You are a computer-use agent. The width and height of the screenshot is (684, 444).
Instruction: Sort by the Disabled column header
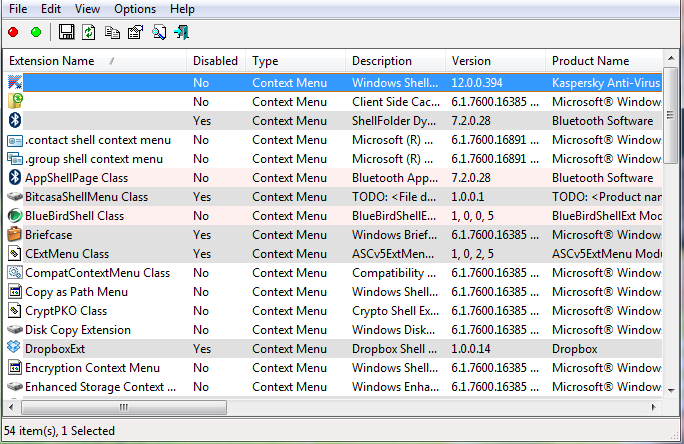point(216,61)
